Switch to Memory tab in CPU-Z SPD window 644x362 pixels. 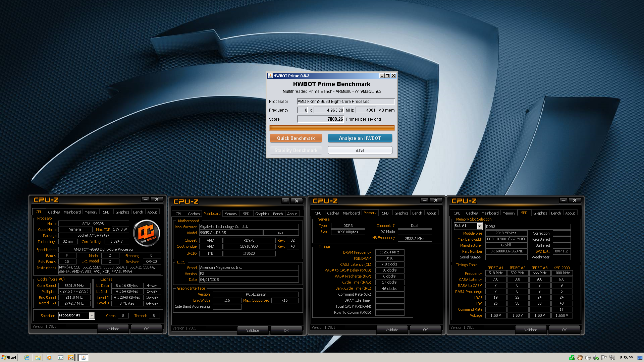coord(508,213)
